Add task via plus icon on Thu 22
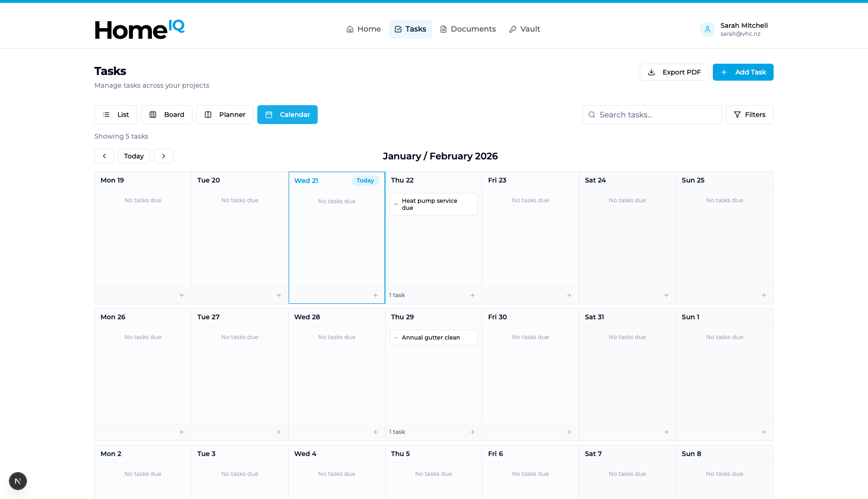Viewport: 868px width, 499px height. 472,295
